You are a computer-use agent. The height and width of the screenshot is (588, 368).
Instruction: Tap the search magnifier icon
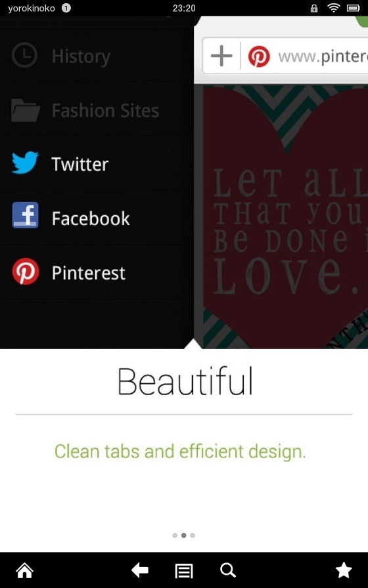tap(228, 570)
